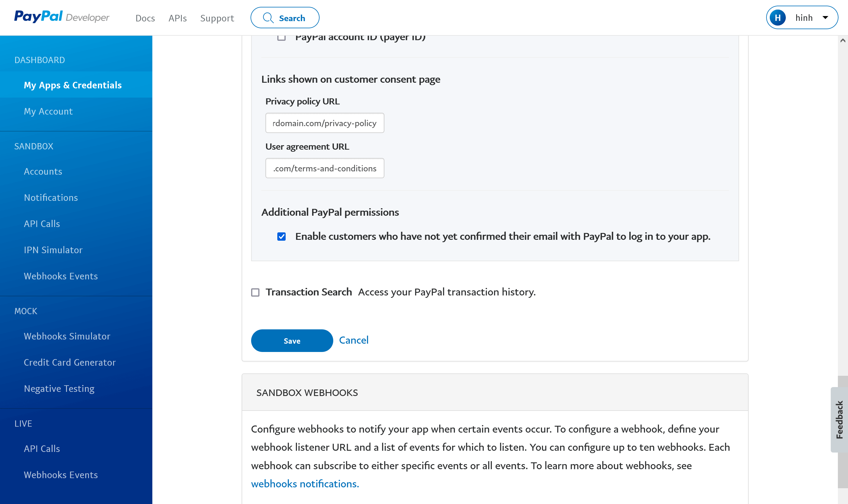Viewport: 848px width, 504px height.
Task: Click the Cancel link
Action: (353, 340)
